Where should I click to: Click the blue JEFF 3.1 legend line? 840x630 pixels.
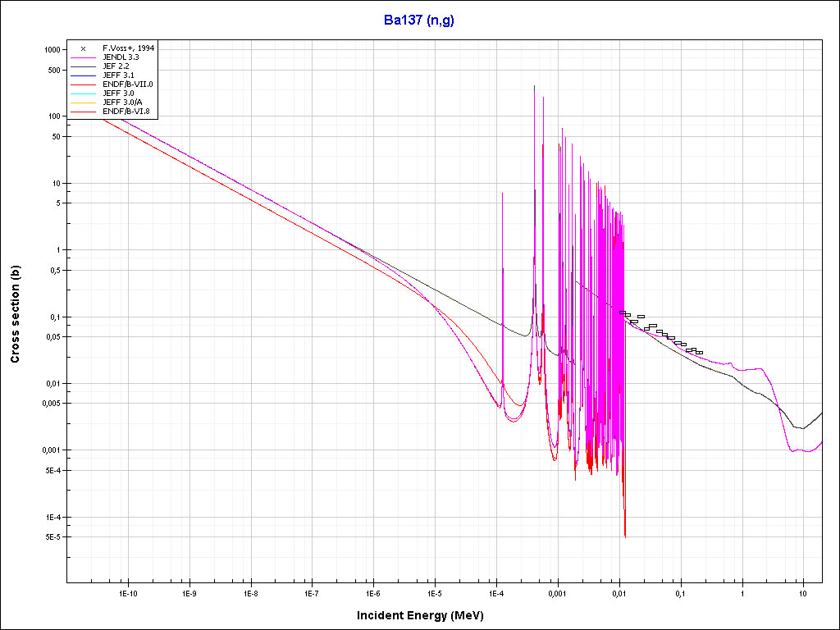pyautogui.click(x=84, y=75)
